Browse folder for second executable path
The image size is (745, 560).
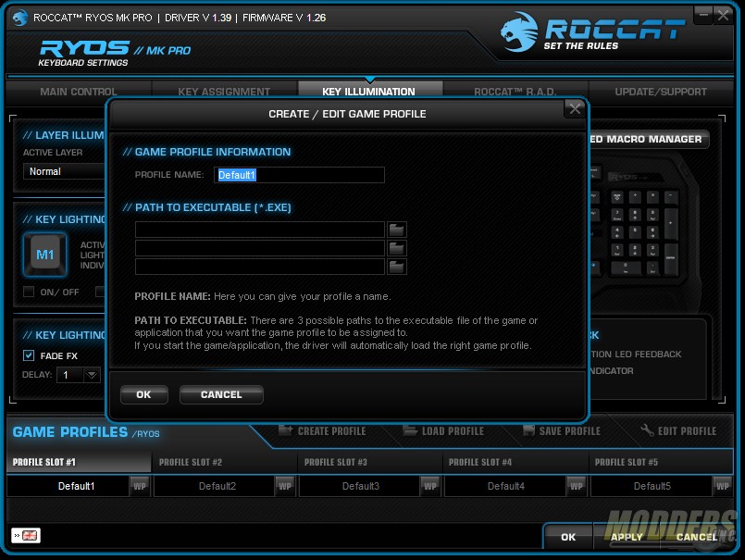point(397,248)
